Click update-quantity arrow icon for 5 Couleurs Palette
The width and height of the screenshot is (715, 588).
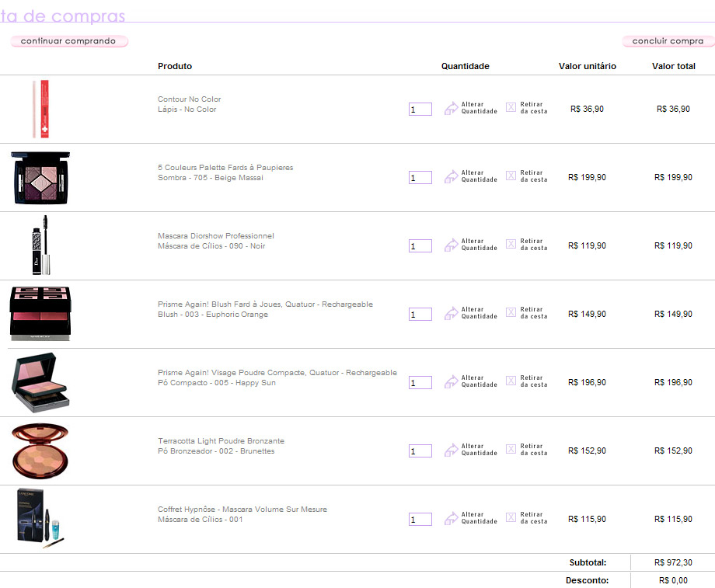pos(451,177)
